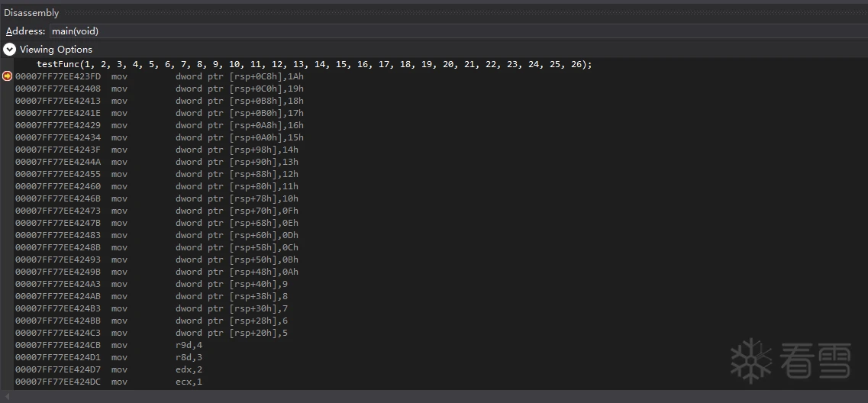Select operand dword ptr [rsp+38h],8
The image size is (868, 403).
[232, 295]
